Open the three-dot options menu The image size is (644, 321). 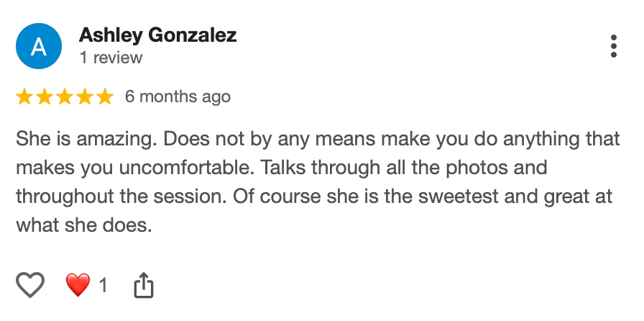tap(613, 46)
